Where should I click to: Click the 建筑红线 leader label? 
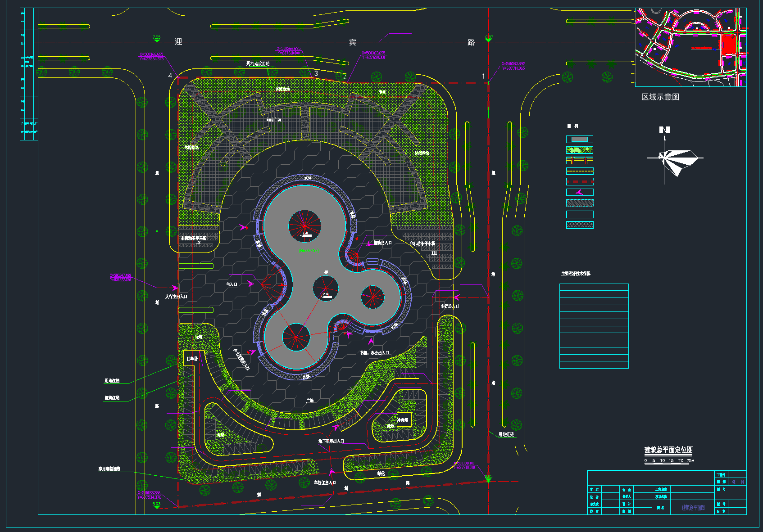[112, 398]
